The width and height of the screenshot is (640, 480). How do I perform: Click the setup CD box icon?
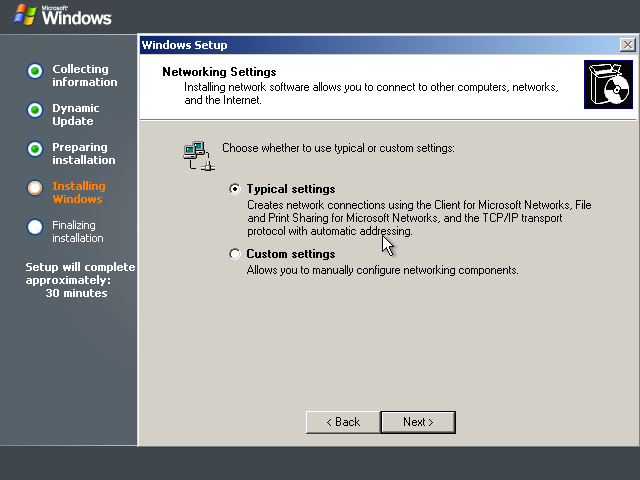pyautogui.click(x=608, y=84)
